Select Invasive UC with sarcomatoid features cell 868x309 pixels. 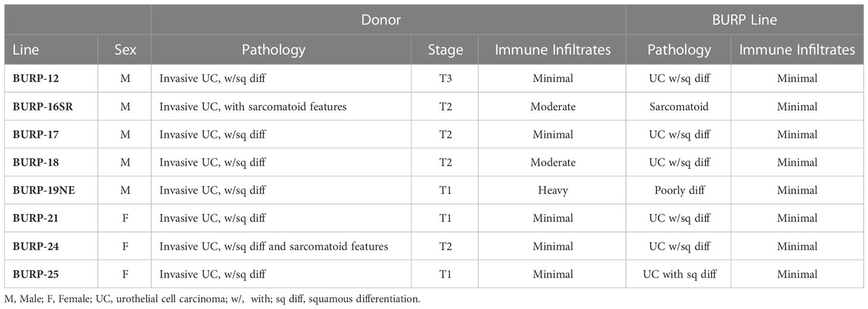tap(253, 106)
